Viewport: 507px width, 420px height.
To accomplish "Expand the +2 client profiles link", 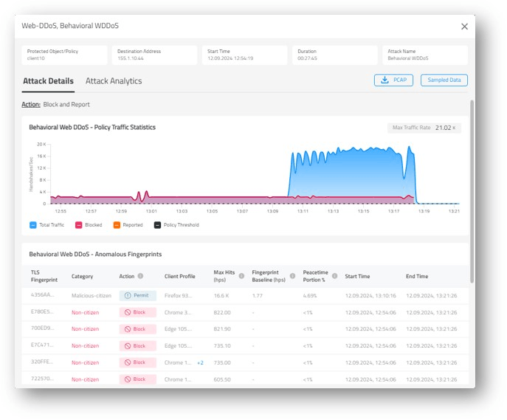I will point(200,362).
